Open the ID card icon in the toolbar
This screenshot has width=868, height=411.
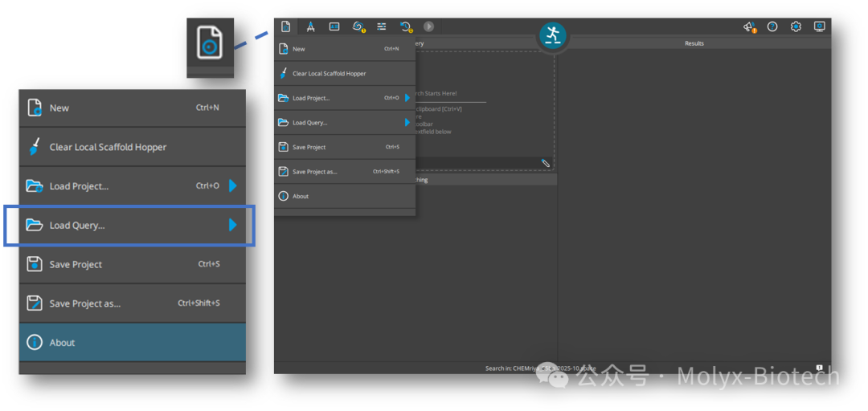pos(334,26)
